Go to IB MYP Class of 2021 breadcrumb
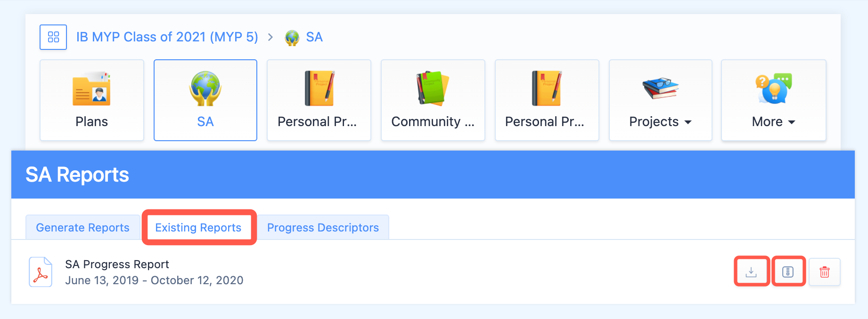Viewport: 868px width, 319px height. (167, 37)
